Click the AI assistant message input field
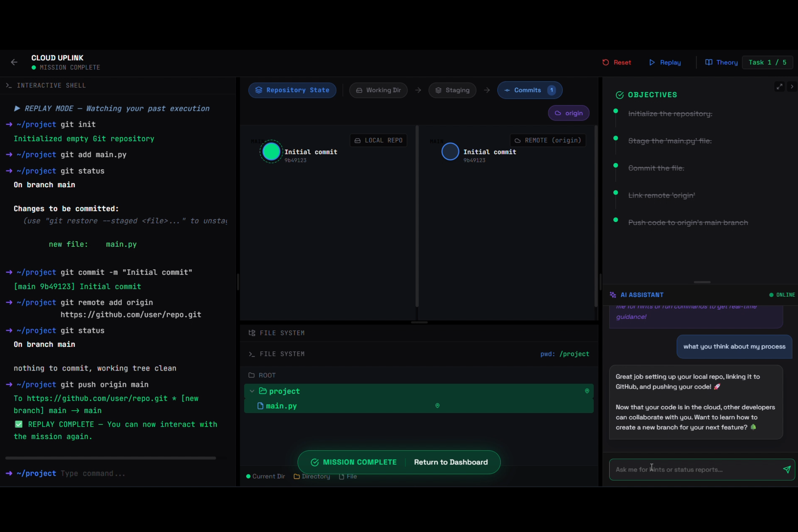 click(695, 469)
